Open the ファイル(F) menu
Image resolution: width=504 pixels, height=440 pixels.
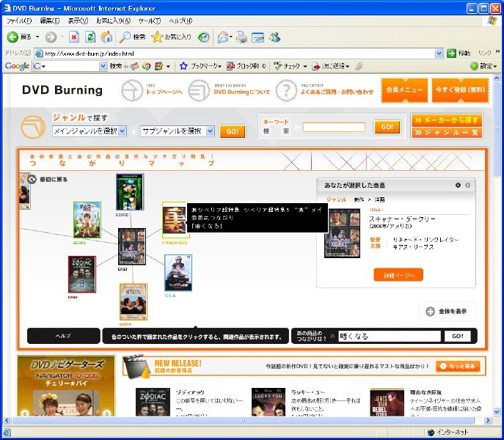click(19, 21)
